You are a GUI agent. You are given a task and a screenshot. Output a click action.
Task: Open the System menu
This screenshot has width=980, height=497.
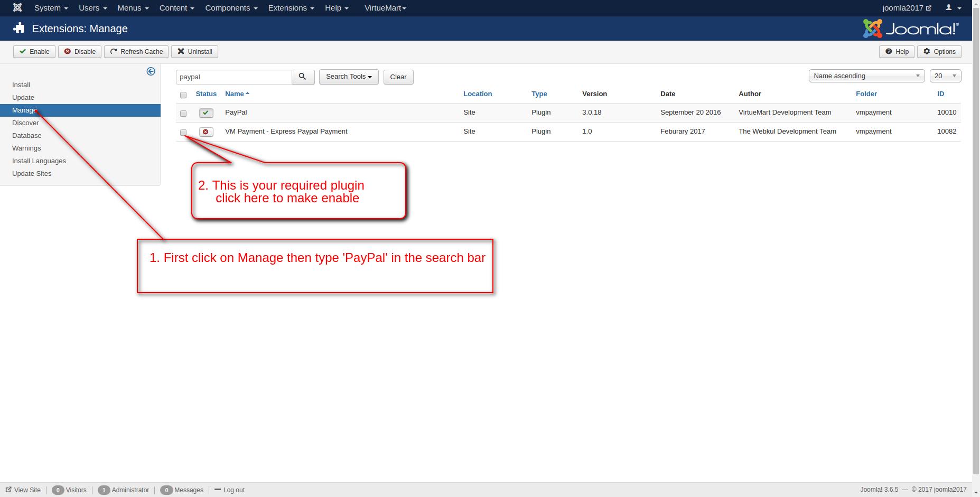point(51,8)
